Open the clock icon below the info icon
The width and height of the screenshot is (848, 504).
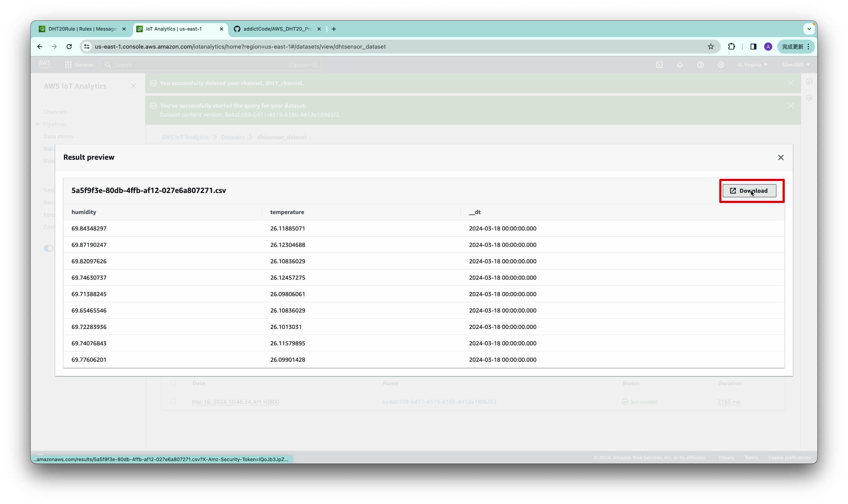[809, 97]
